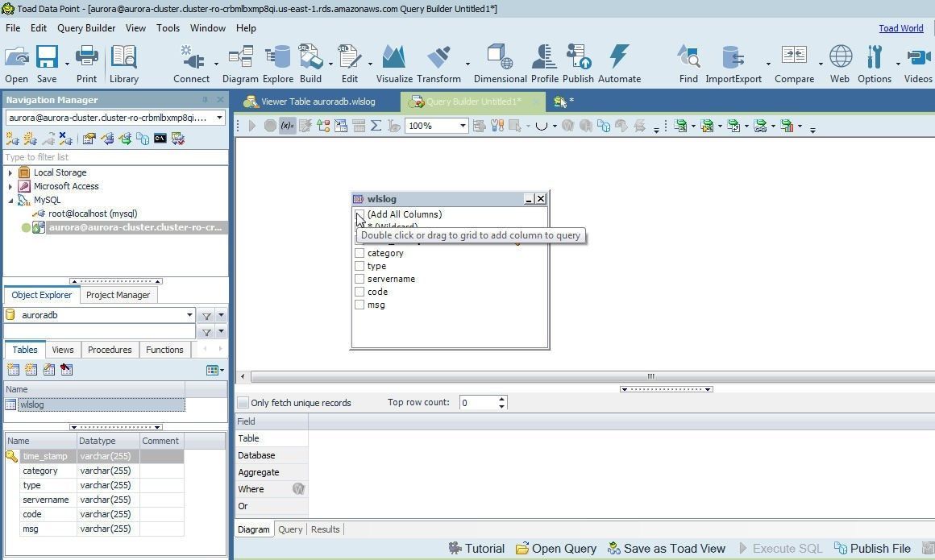The width and height of the screenshot is (935, 560).
Task: Click the Toad World link
Action: pos(901,28)
